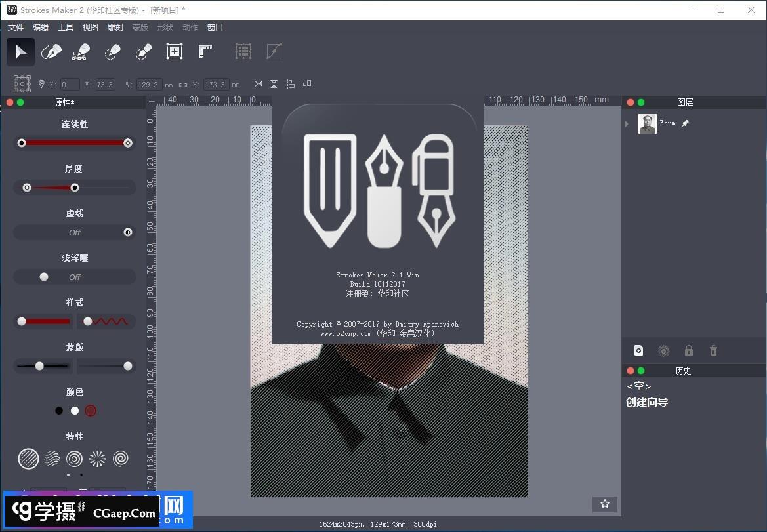Choose the ruler measurement tool
Viewport: 767px width, 532px height.
point(205,52)
